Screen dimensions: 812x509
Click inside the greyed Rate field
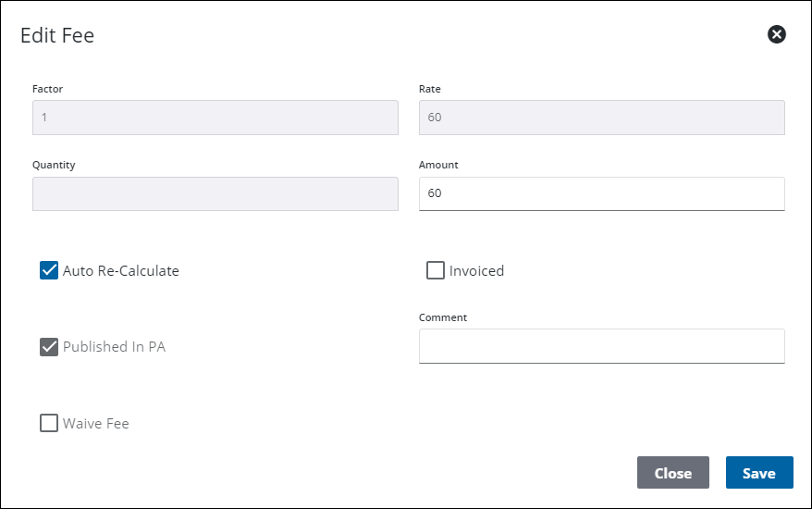(x=602, y=118)
